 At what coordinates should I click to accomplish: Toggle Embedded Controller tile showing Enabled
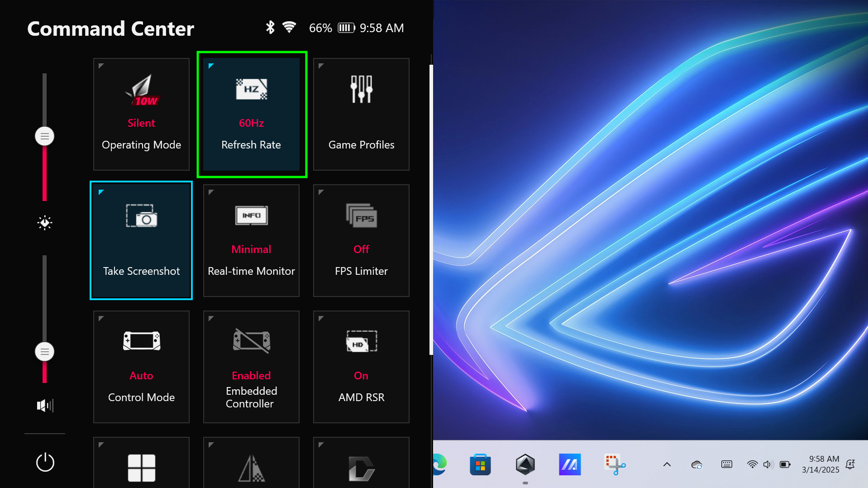click(x=251, y=367)
